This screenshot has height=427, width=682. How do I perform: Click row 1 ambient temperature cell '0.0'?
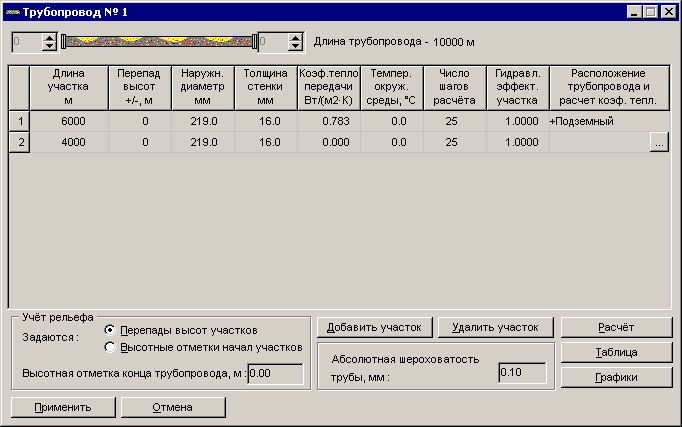392,121
